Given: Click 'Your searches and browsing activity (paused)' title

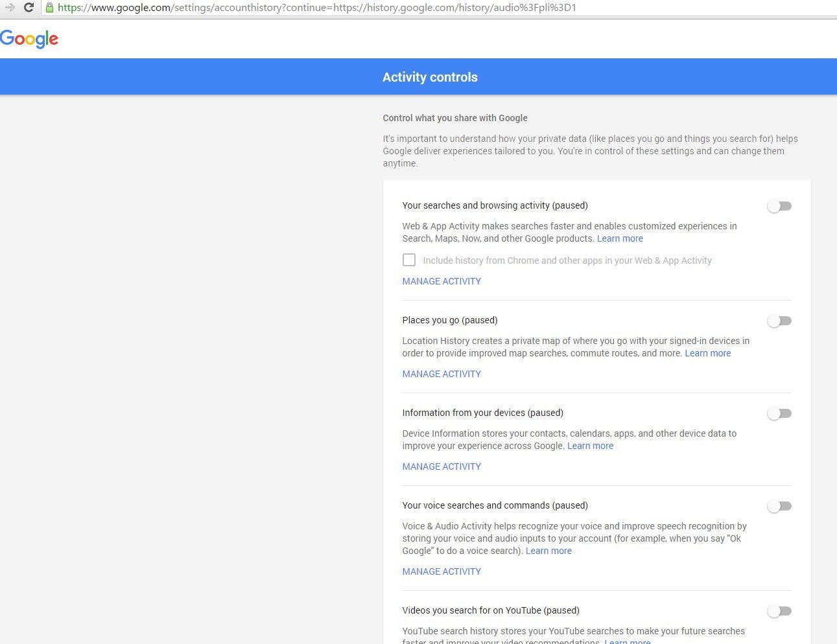Looking at the screenshot, I should [x=495, y=205].
